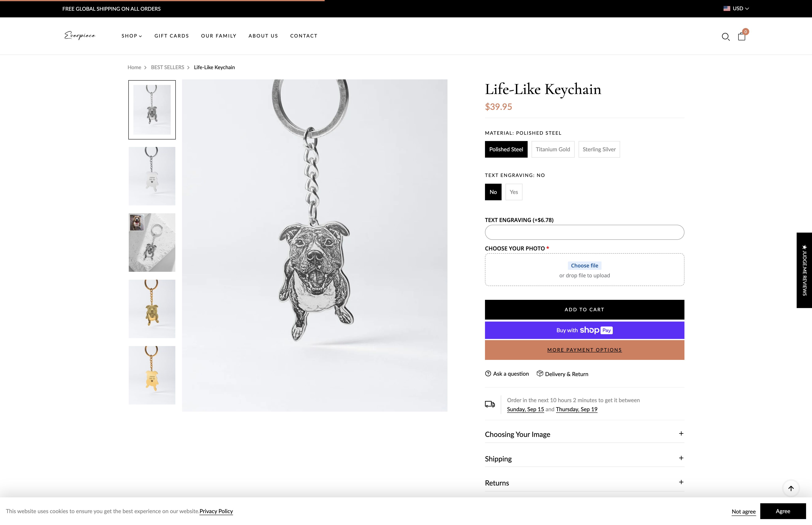Open the search

pos(726,37)
